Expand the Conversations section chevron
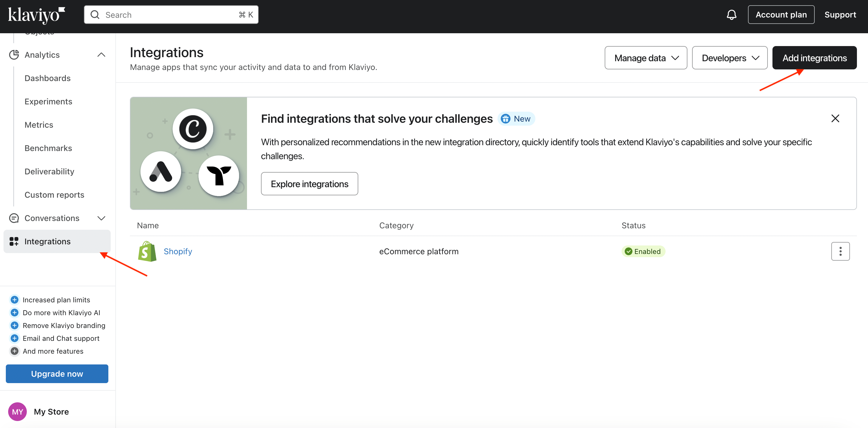This screenshot has height=428, width=868. 101,218
